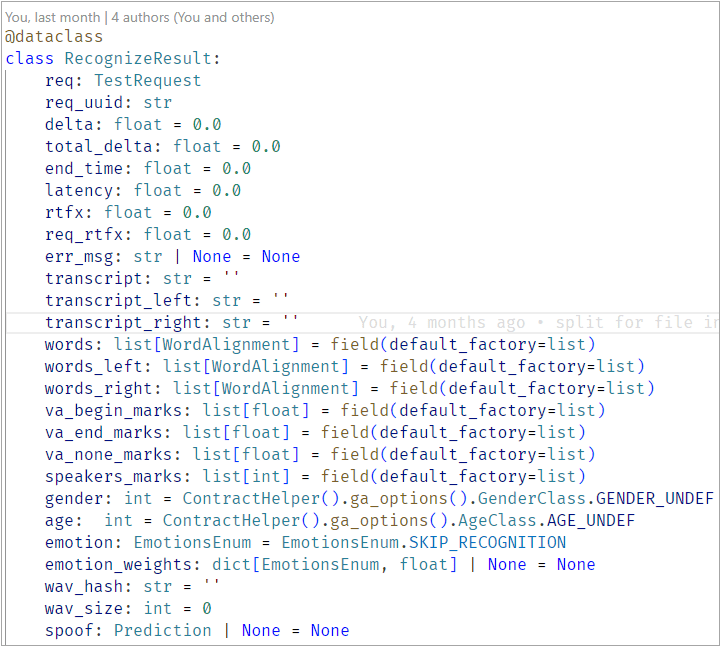722x648 pixels.
Task: Click the Prediction type on spoof line
Action: tap(163, 630)
